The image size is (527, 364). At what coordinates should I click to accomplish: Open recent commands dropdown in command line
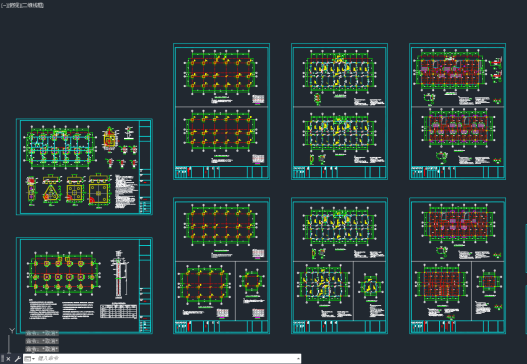tap(30, 359)
